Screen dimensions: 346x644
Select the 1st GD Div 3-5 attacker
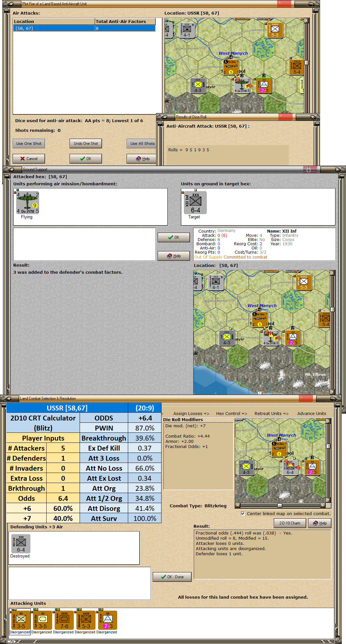coord(43,620)
